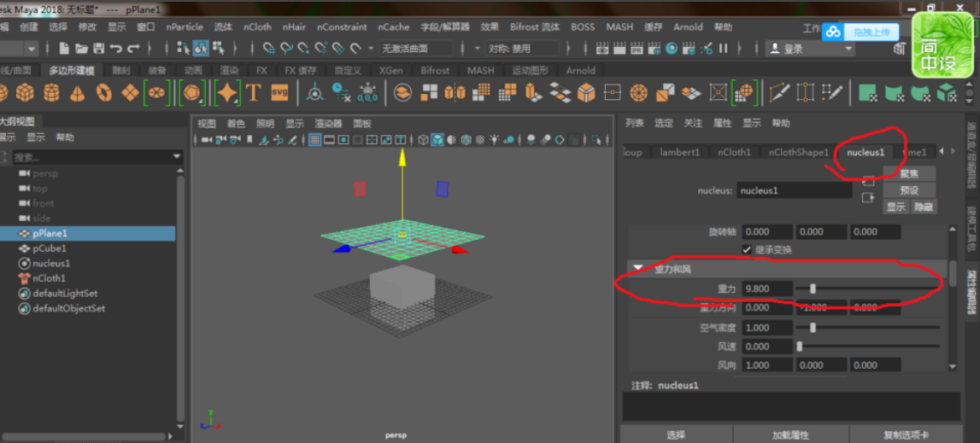Click the 隐藏 button

[924, 207]
